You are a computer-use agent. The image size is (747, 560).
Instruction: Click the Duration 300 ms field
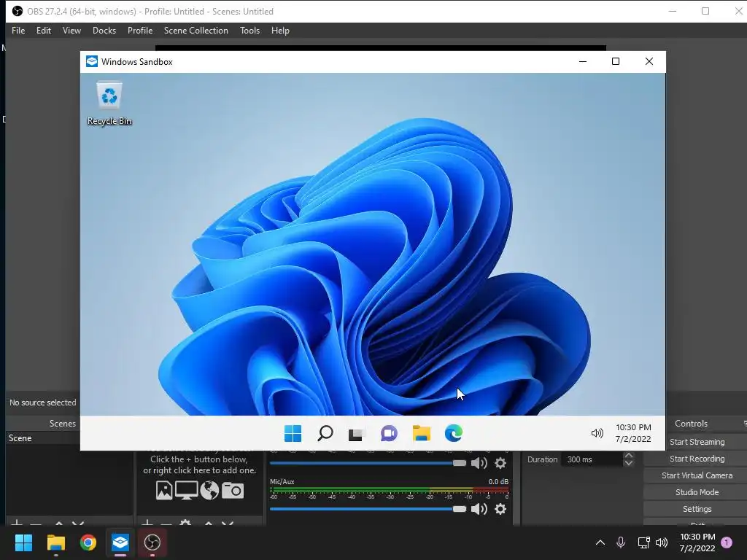pos(592,459)
